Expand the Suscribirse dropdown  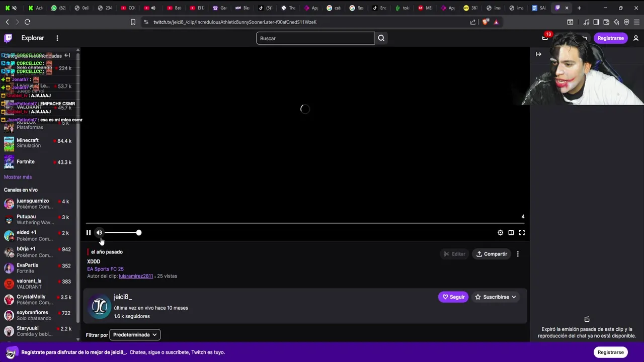pos(496,297)
